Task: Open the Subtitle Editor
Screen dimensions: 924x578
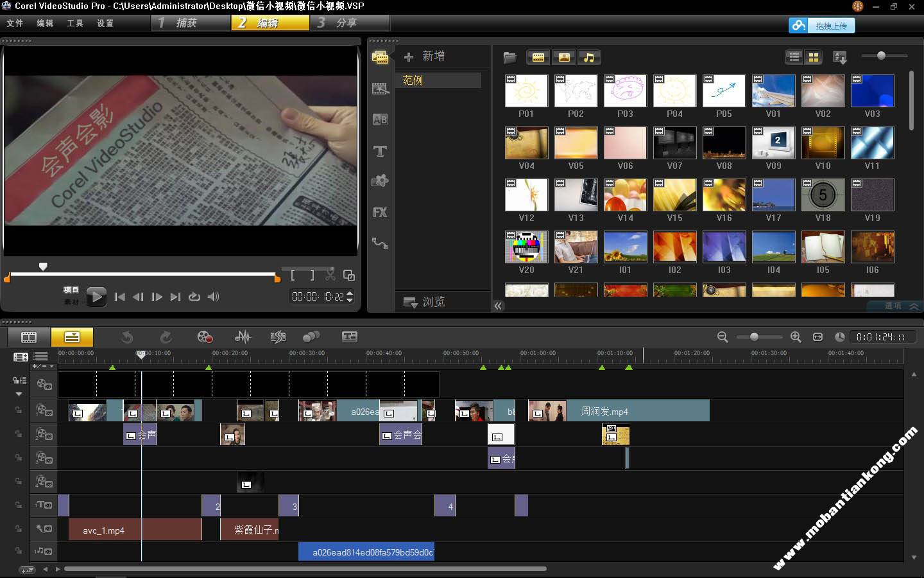Action: 350,337
